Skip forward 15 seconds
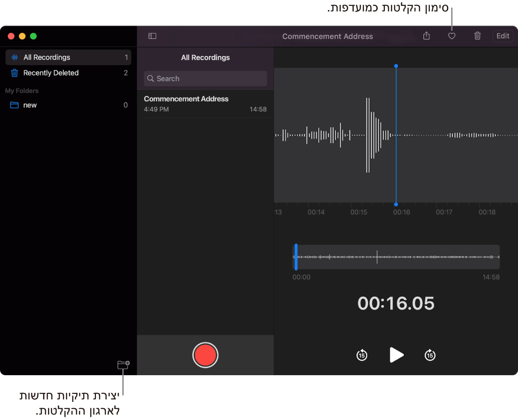Viewport: 518px width, 420px height. click(x=430, y=355)
